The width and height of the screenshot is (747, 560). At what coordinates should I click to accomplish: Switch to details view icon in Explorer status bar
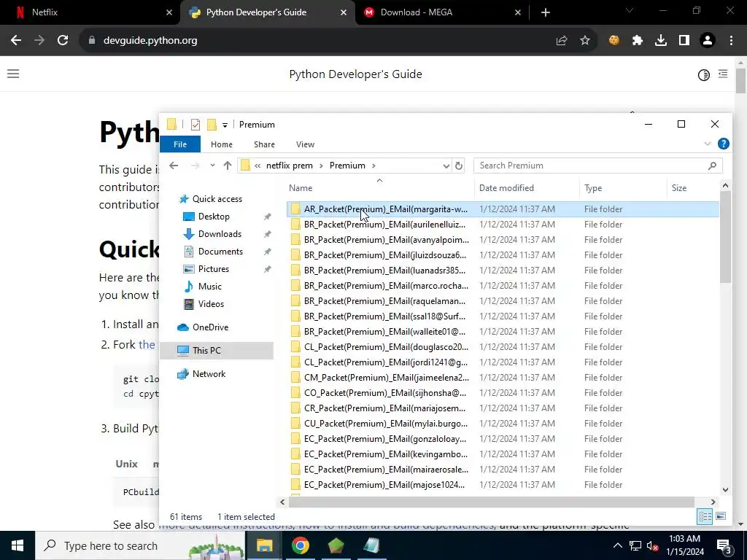pyautogui.click(x=705, y=516)
